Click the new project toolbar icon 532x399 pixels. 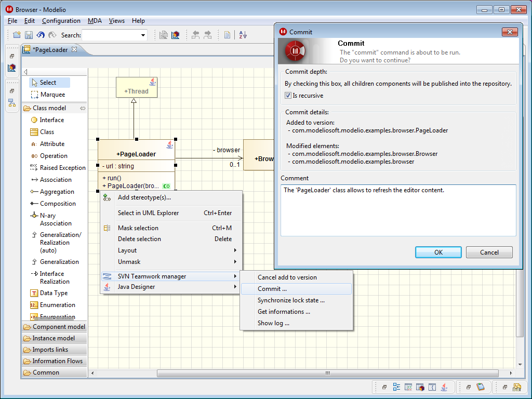coord(17,35)
